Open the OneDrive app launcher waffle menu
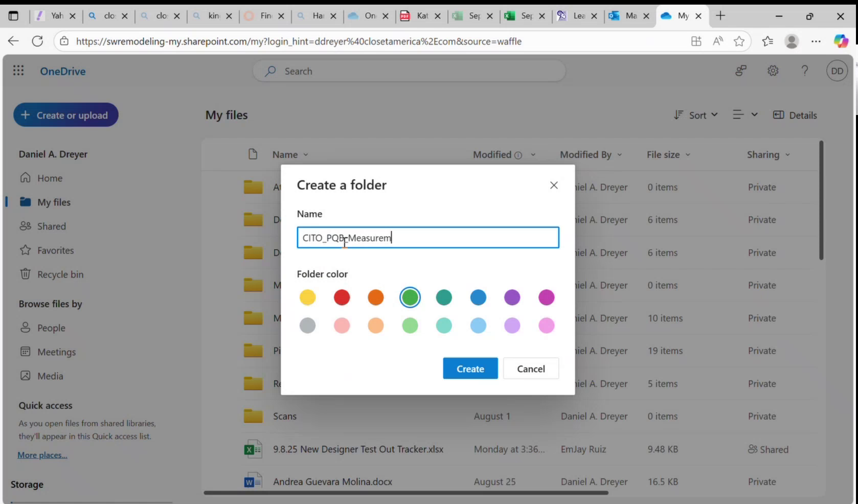This screenshot has height=504, width=858. tap(18, 71)
